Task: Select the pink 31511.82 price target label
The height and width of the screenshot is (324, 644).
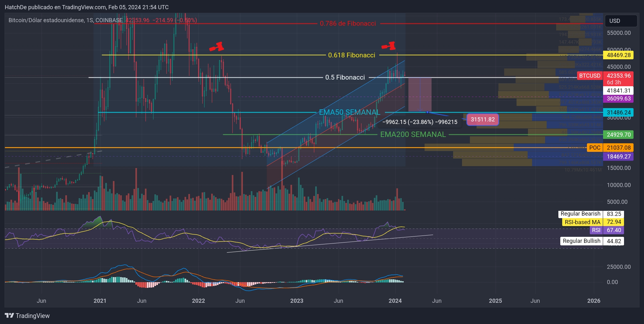Action: [482, 120]
